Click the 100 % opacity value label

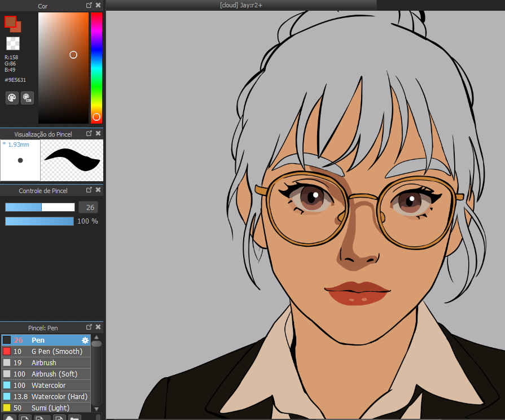click(x=87, y=221)
